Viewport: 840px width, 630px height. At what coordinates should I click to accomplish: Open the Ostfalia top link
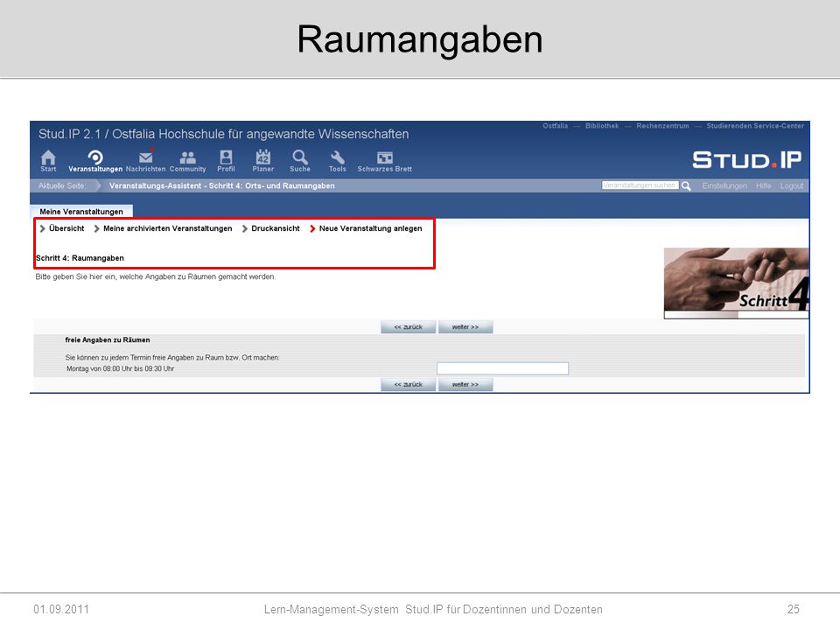(555, 126)
